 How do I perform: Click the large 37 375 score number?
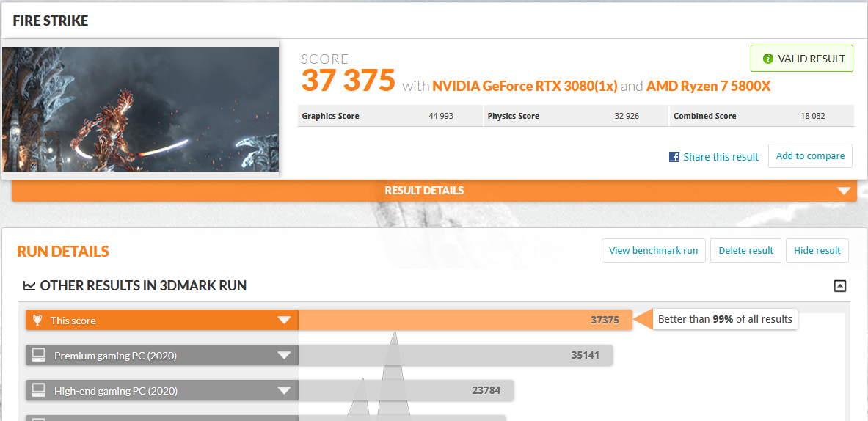click(349, 80)
